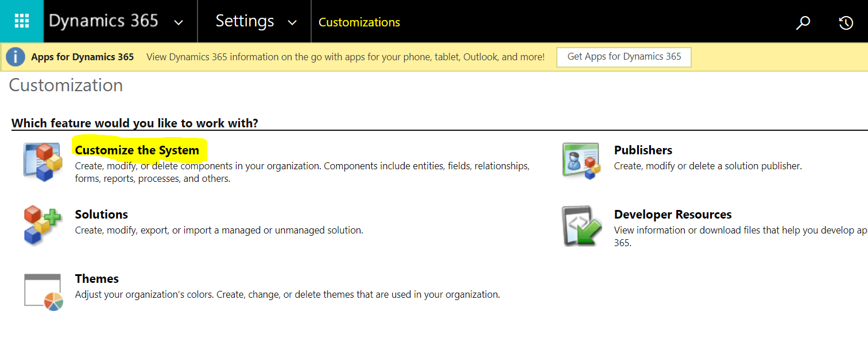Open the Developer Resources heading link

pyautogui.click(x=672, y=215)
